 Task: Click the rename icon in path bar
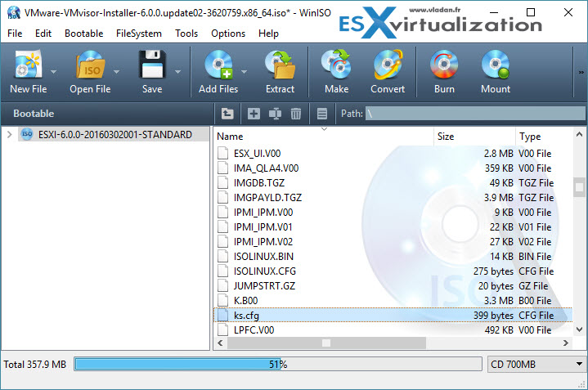(275, 114)
